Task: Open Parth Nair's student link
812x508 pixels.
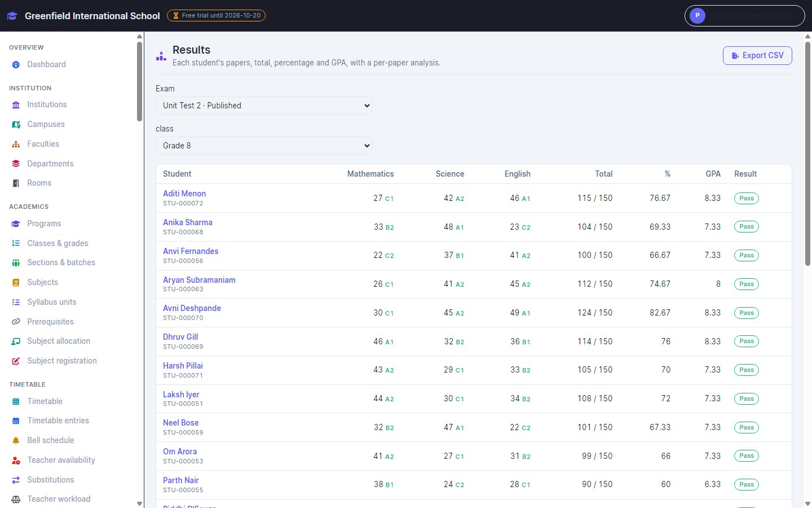Action: [181, 480]
